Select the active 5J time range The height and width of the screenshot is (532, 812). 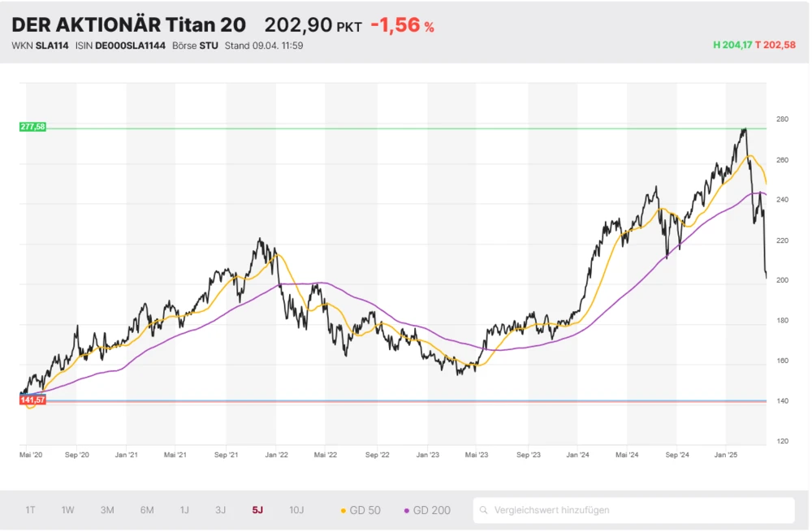point(257,510)
